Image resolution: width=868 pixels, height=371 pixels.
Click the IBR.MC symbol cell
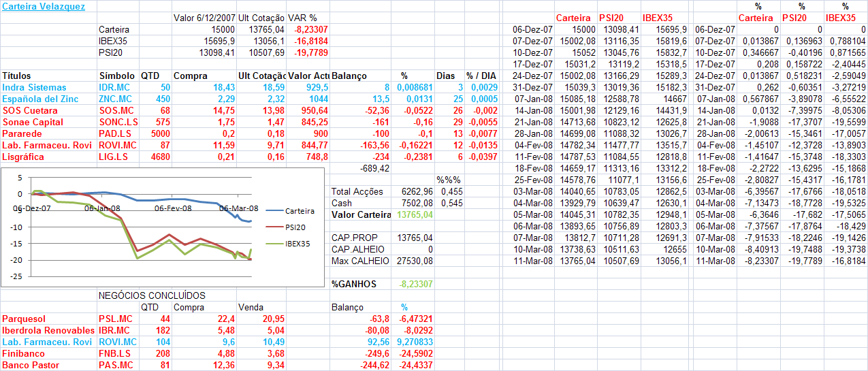pyautogui.click(x=114, y=330)
